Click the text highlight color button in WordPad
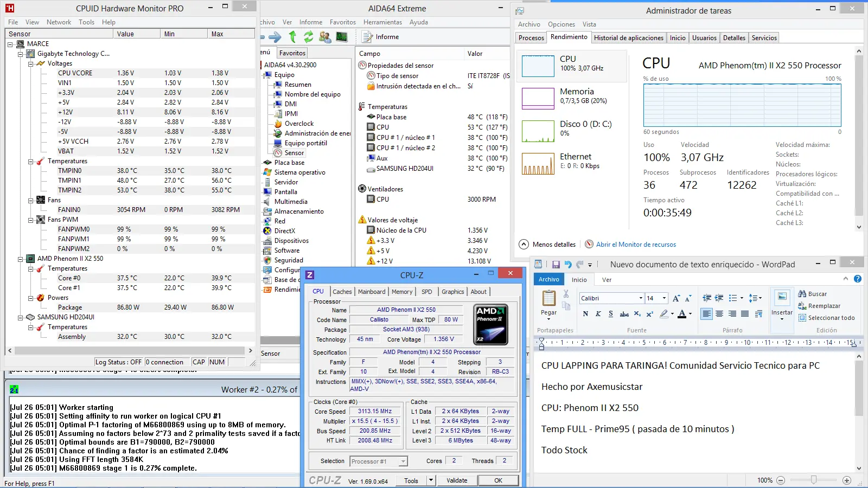This screenshot has height=488, width=868. [664, 314]
